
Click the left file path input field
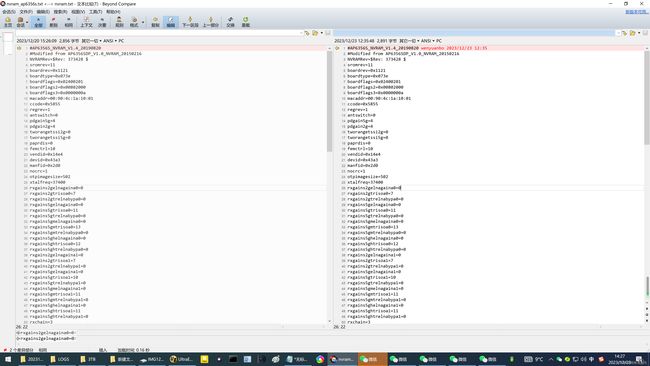click(x=158, y=33)
